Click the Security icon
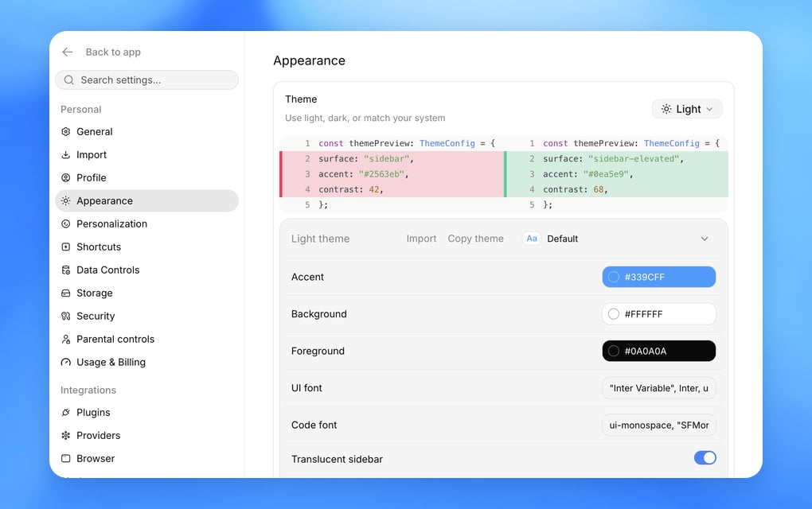812x509 pixels. tap(66, 316)
